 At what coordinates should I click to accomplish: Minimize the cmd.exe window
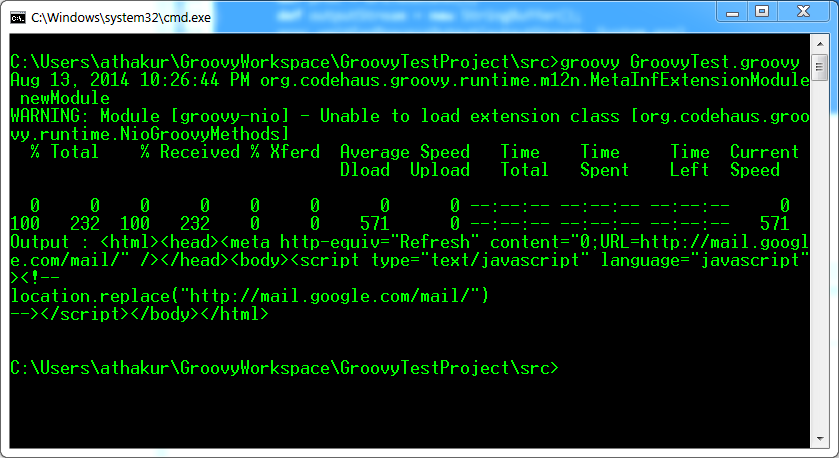pyautogui.click(x=733, y=12)
